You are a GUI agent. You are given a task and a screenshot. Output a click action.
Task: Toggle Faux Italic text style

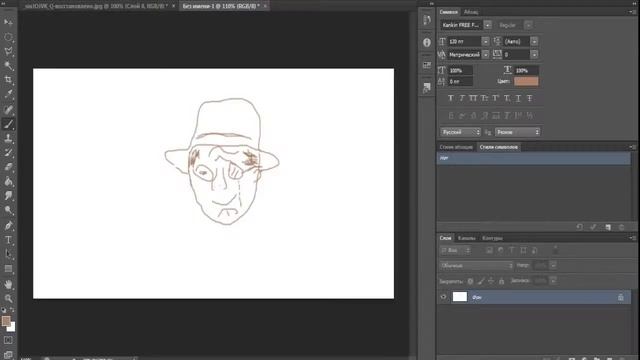(462, 98)
